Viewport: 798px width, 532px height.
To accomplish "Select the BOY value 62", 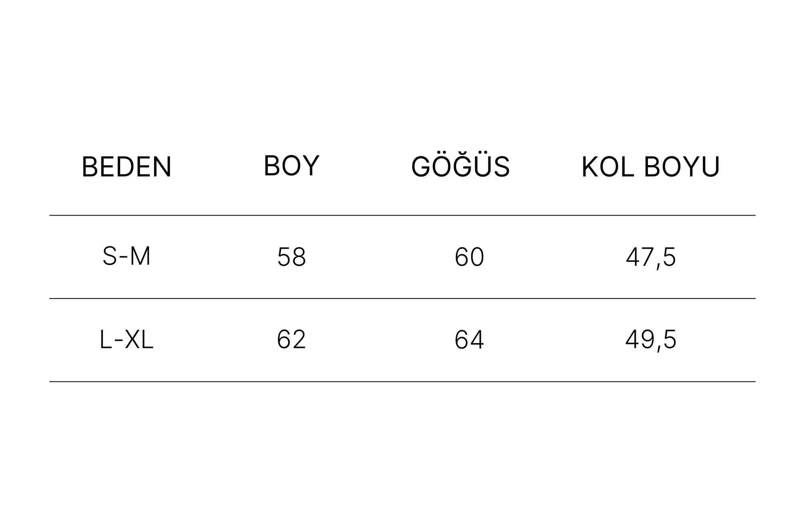I will coord(291,340).
